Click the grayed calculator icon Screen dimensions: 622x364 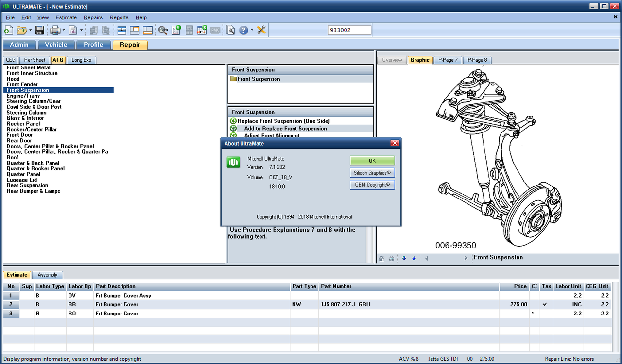click(189, 30)
